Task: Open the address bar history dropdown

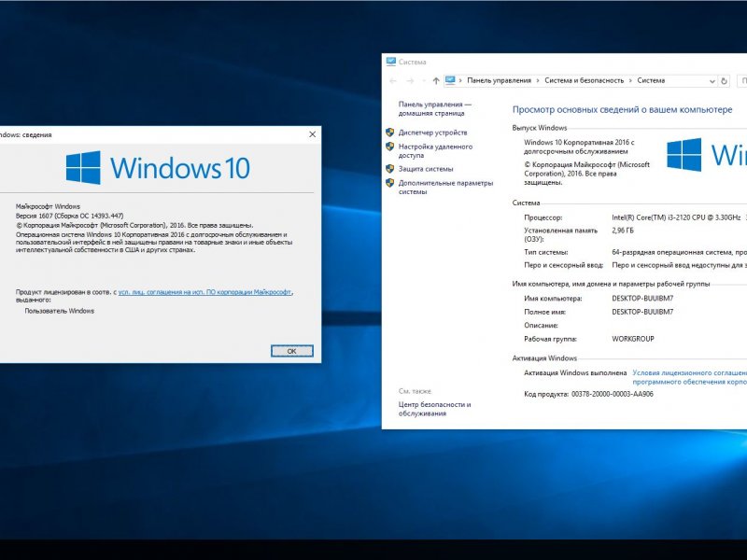Action: point(712,81)
